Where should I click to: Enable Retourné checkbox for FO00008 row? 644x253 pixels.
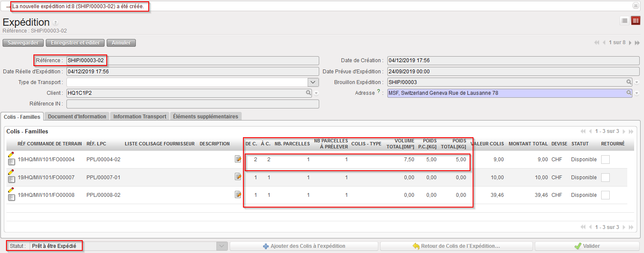pyautogui.click(x=605, y=195)
